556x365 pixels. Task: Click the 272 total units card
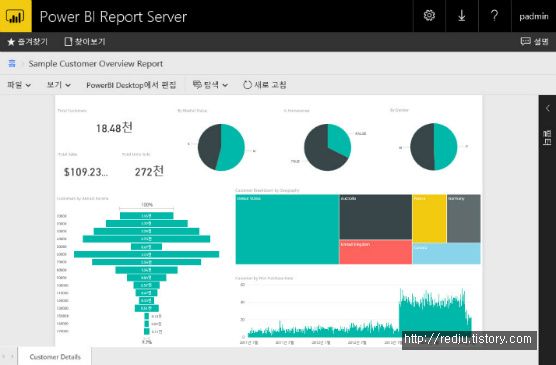(149, 172)
